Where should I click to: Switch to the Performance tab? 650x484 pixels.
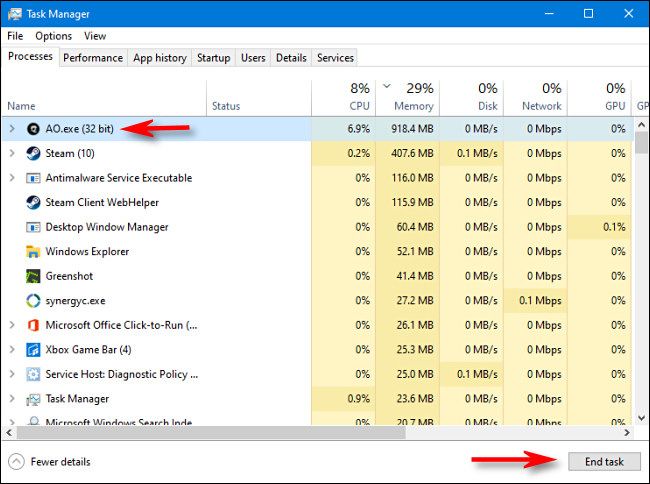click(x=93, y=58)
